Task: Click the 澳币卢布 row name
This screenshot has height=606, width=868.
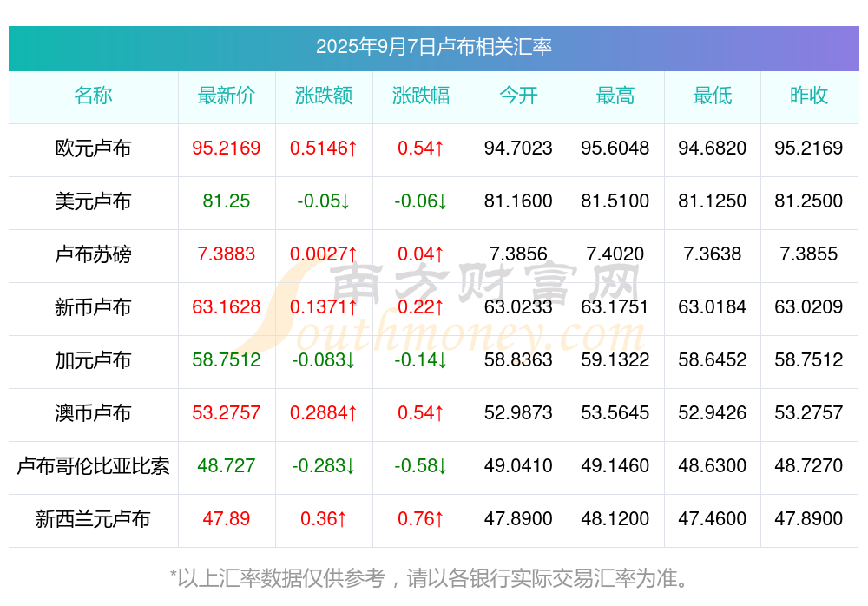Action: click(x=93, y=413)
